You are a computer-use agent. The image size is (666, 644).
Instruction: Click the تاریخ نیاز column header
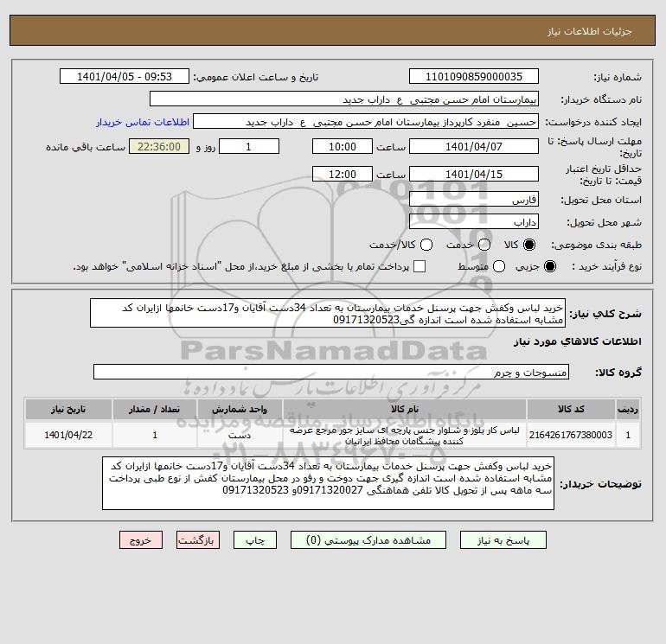68,409
